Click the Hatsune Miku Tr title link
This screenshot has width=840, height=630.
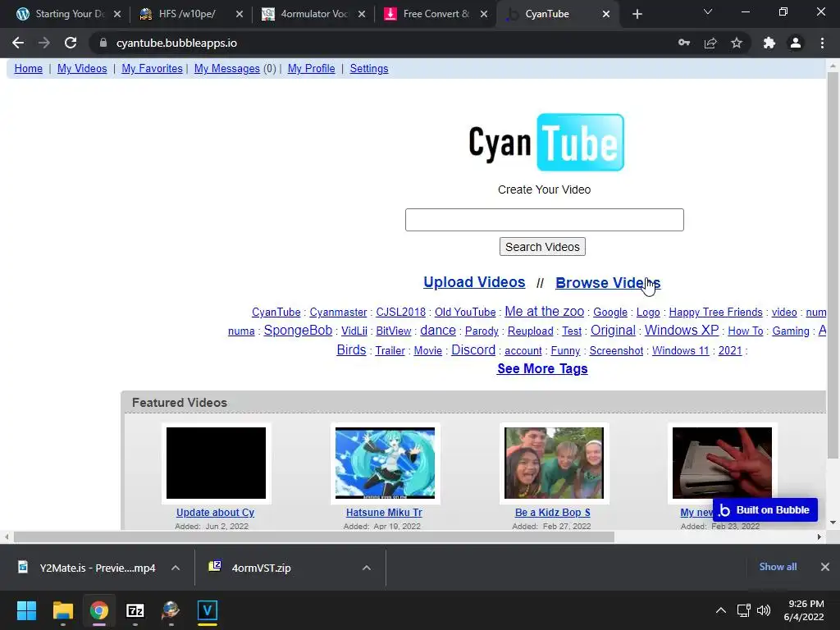tap(384, 512)
